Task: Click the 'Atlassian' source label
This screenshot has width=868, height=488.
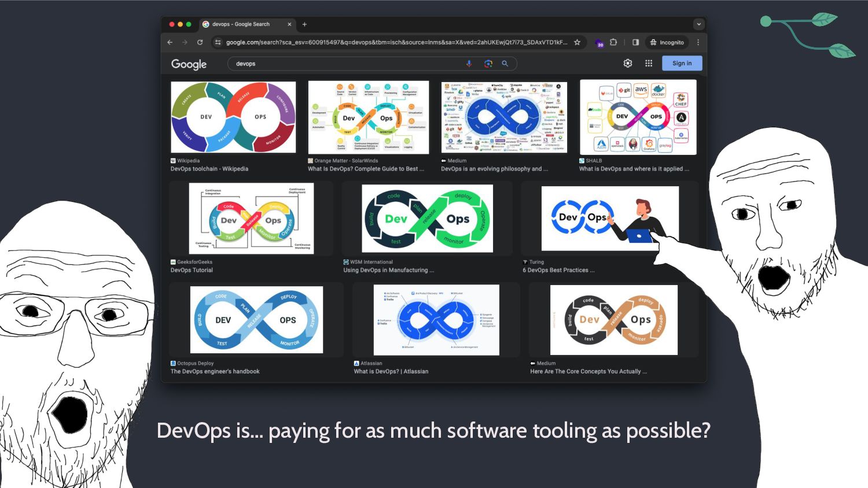Action: (371, 363)
